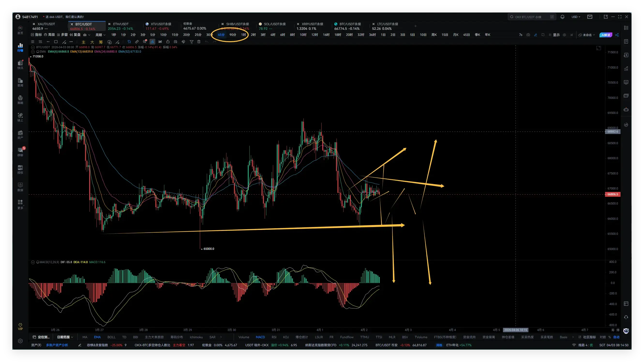Click the blue share icon
Screen dimensions: 644x362
pos(617,35)
